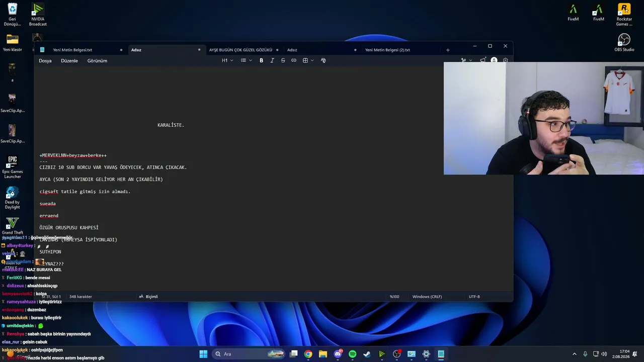Click the SUTHIPON line in the document
Image resolution: width=644 pixels, height=362 pixels.
pos(50,252)
